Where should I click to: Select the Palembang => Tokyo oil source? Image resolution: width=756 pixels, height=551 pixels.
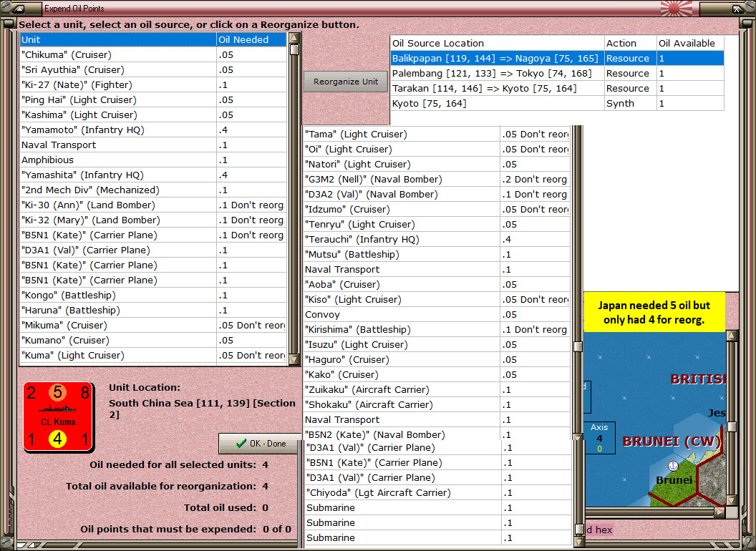[557, 73]
